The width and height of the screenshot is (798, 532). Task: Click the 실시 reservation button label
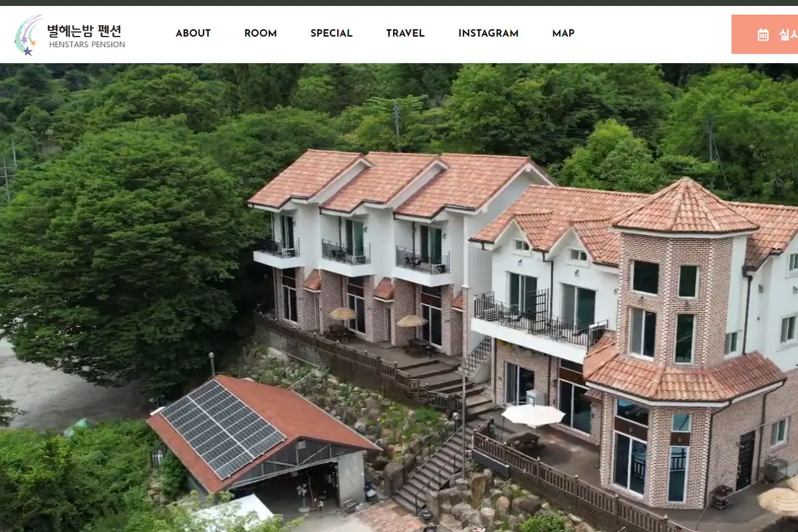(788, 35)
